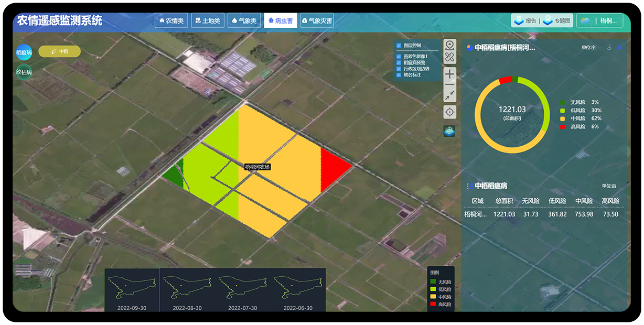Viewport: 644px width, 325px height.
Task: Toggle the 稻瘟病预警 layer checkbox
Action: [399, 62]
